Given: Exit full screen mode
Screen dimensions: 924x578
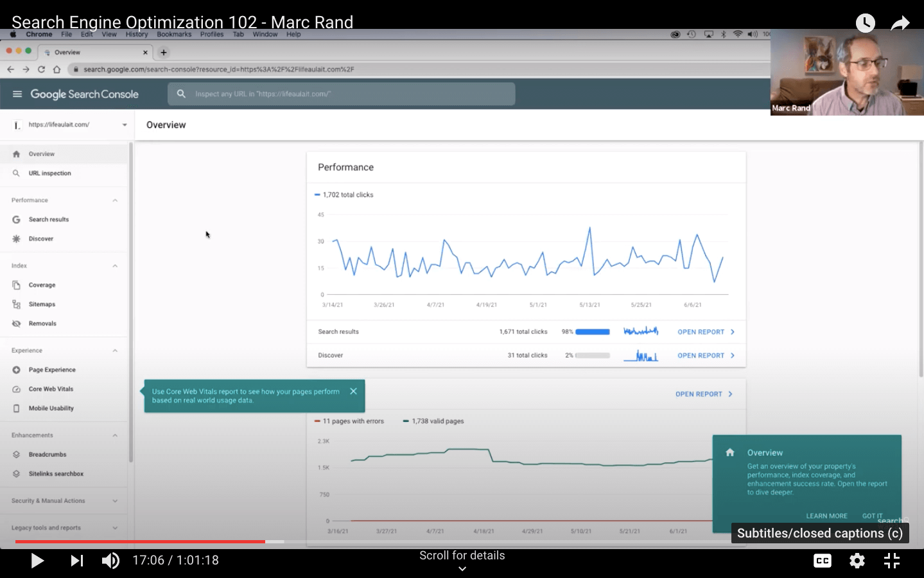Looking at the screenshot, I should coord(891,561).
